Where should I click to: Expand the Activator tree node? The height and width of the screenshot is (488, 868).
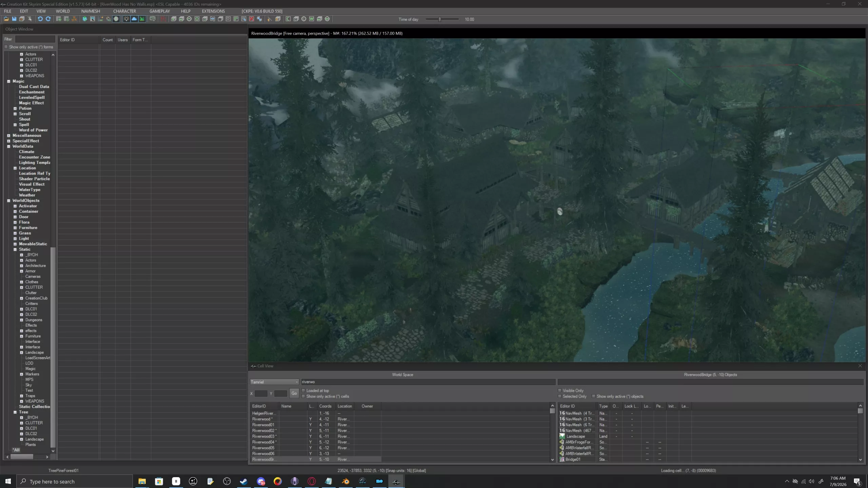pos(15,206)
